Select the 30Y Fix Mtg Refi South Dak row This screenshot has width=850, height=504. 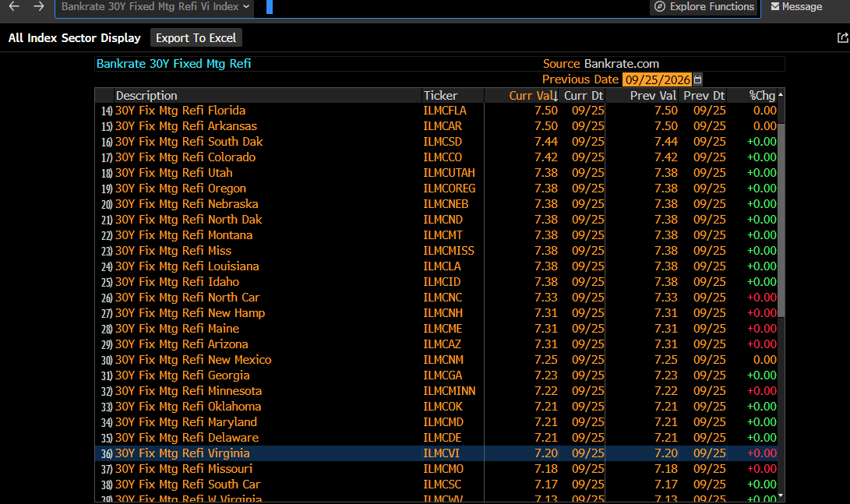[x=436, y=142]
